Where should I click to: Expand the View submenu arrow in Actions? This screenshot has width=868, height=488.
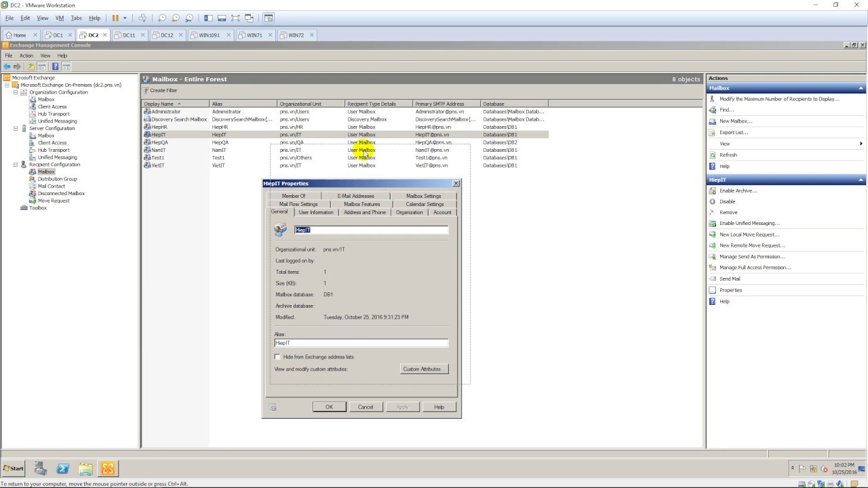861,144
